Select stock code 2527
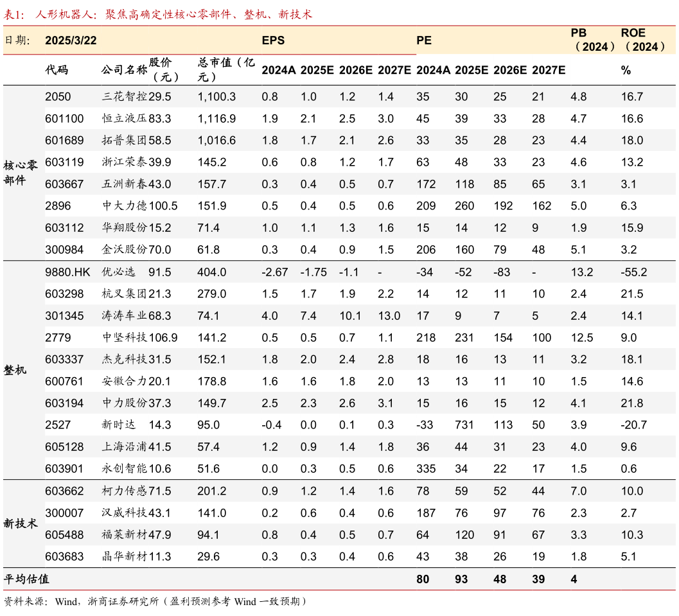The image size is (679, 616). click(x=58, y=425)
